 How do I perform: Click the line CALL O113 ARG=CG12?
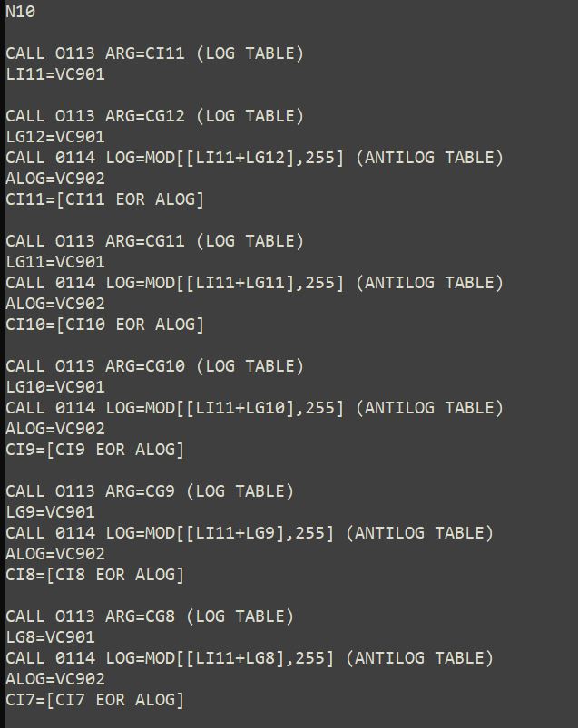pyautogui.click(x=154, y=116)
